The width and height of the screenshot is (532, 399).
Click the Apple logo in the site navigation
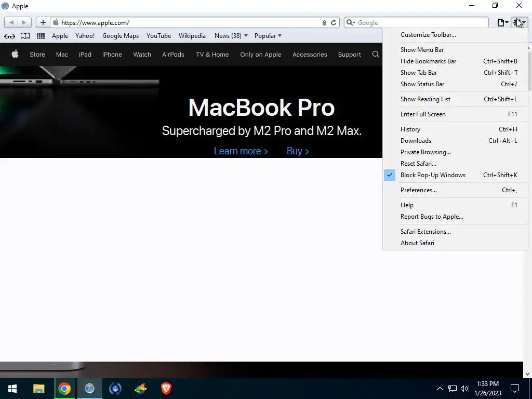15,54
